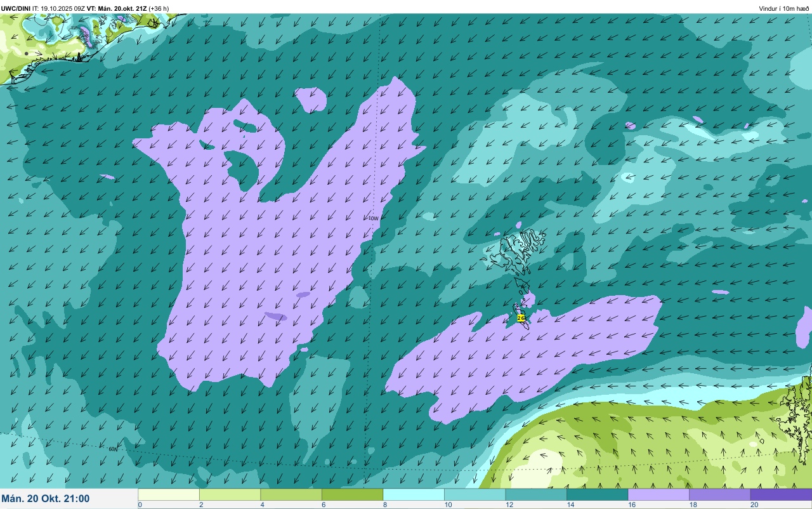Select the 0–2 pale yellow legend swatch

click(169, 494)
